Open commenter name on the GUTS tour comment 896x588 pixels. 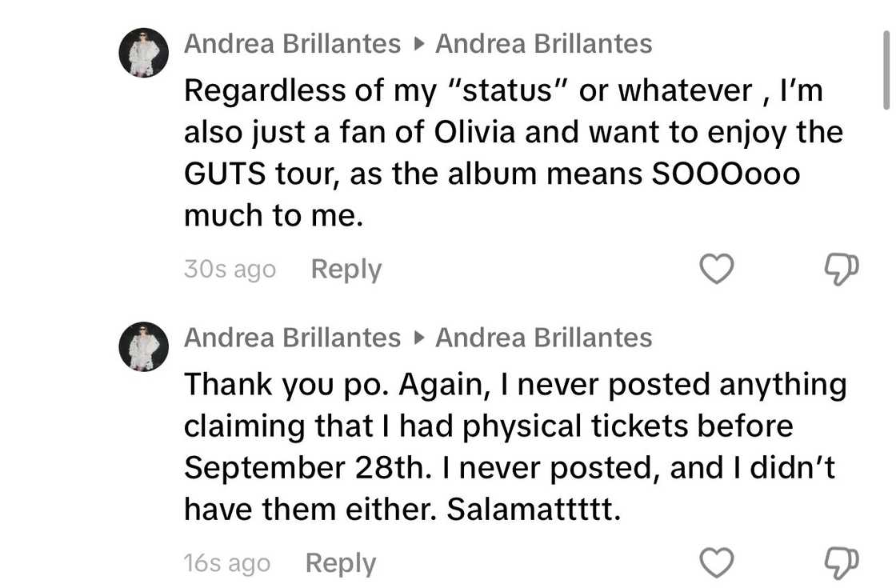292,44
